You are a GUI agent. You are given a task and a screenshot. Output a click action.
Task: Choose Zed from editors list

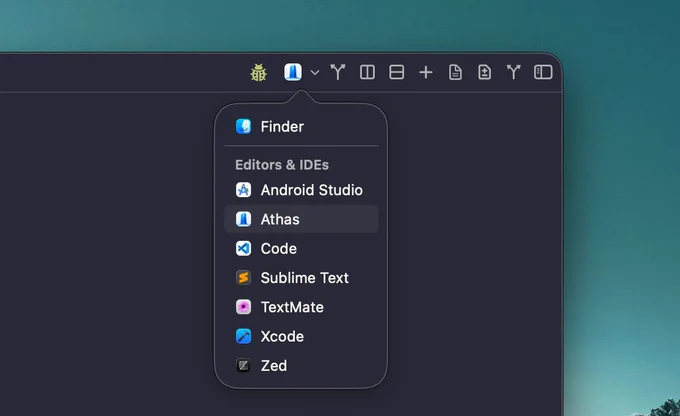point(301,366)
